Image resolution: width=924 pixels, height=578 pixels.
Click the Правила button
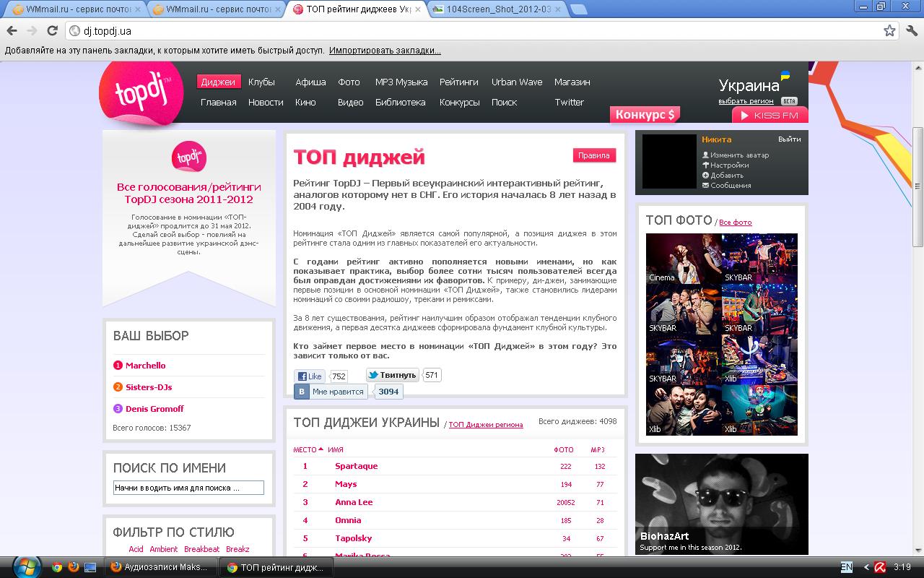(594, 155)
